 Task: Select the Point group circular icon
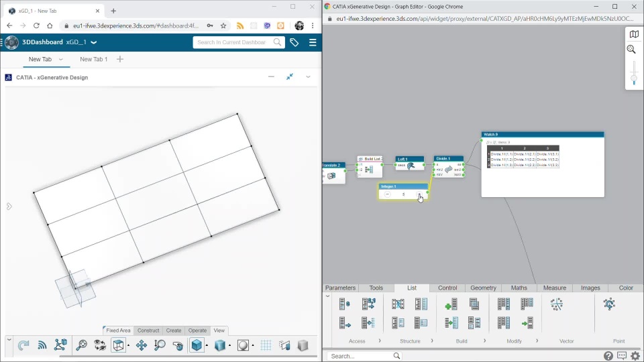(609, 304)
